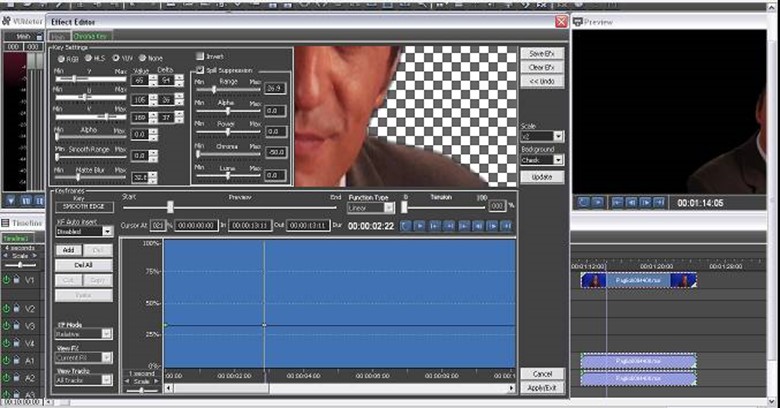
Task: Open the View Tracks dropdown
Action: 107,380
